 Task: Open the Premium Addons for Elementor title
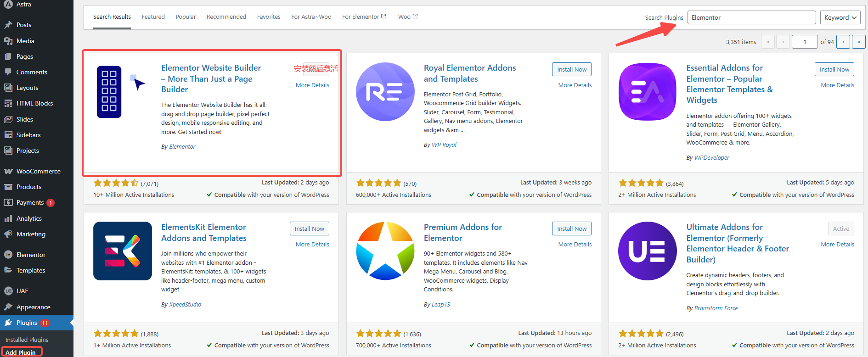463,233
